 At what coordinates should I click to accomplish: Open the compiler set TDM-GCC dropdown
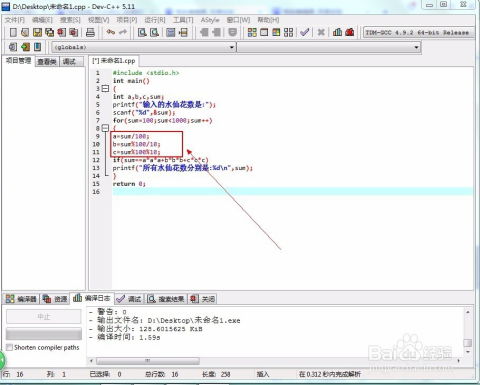pyautogui.click(x=419, y=33)
